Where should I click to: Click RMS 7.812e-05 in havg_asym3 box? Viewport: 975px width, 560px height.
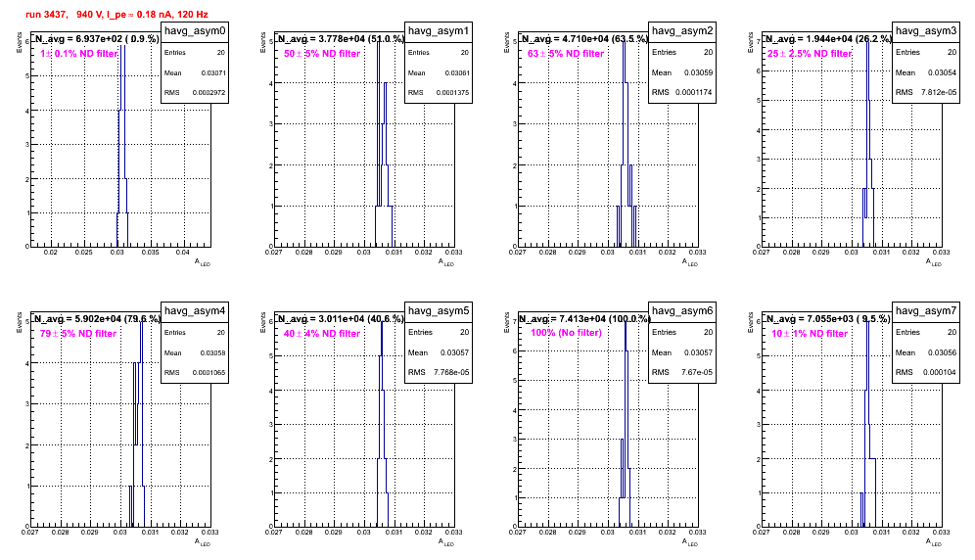pyautogui.click(x=926, y=92)
